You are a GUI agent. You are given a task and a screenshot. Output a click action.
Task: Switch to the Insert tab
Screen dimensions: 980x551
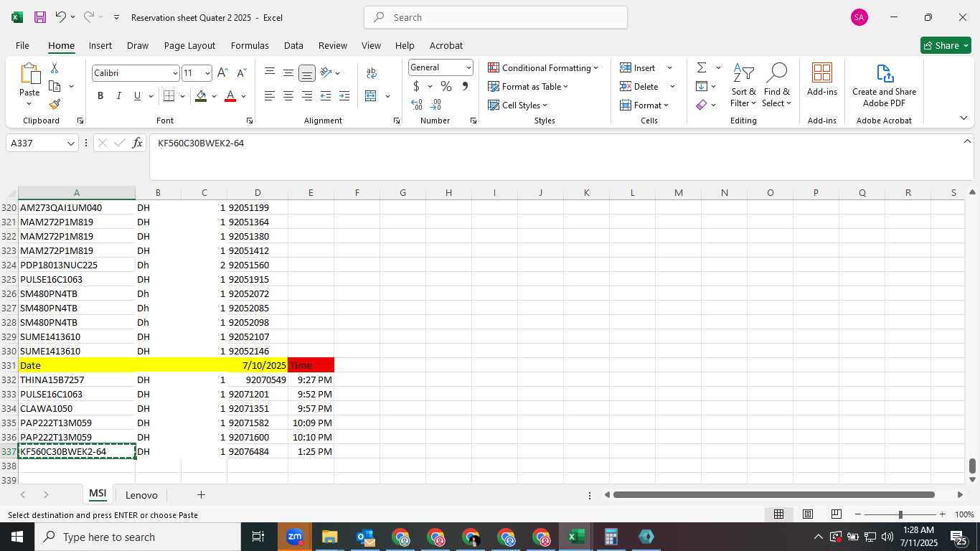click(x=100, y=45)
